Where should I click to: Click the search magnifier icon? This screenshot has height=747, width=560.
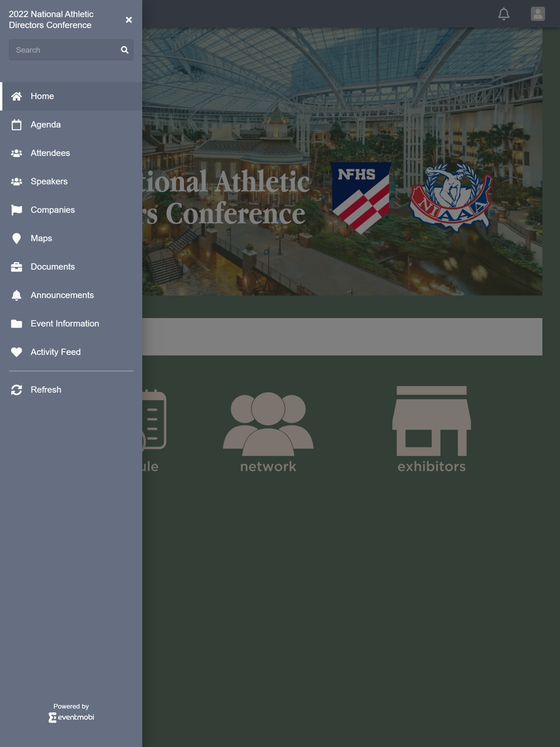pyautogui.click(x=125, y=50)
